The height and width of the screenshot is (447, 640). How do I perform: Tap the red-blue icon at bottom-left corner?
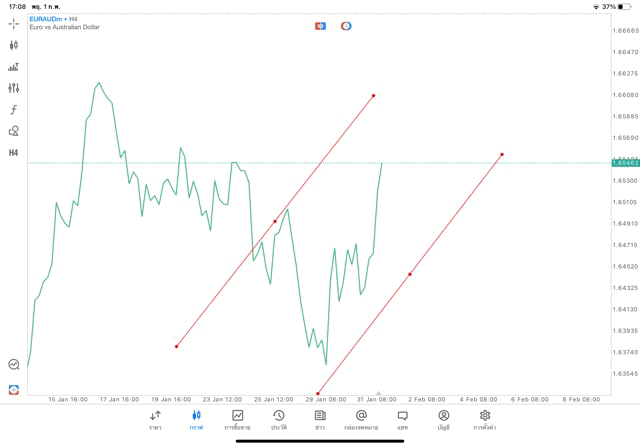14,390
